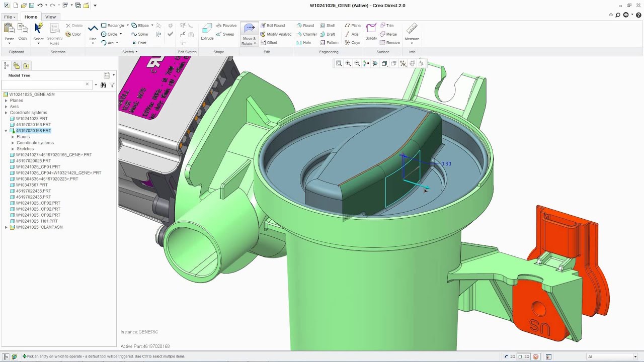
Task: Create a datum Plane
Action: [x=352, y=26]
